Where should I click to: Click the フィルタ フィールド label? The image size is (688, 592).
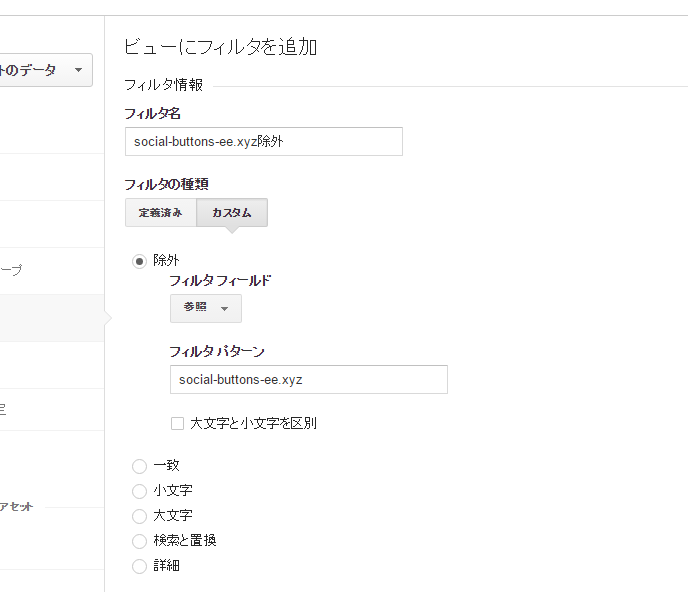[x=220, y=280]
